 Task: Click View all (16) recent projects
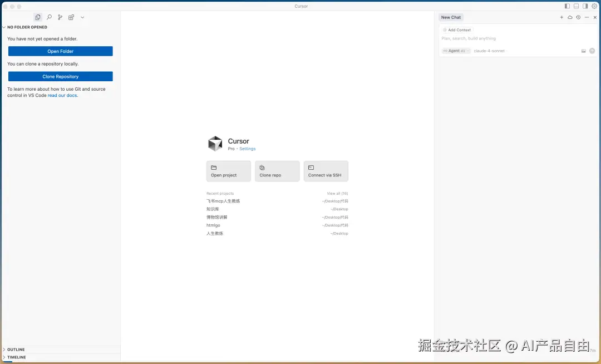click(x=337, y=194)
